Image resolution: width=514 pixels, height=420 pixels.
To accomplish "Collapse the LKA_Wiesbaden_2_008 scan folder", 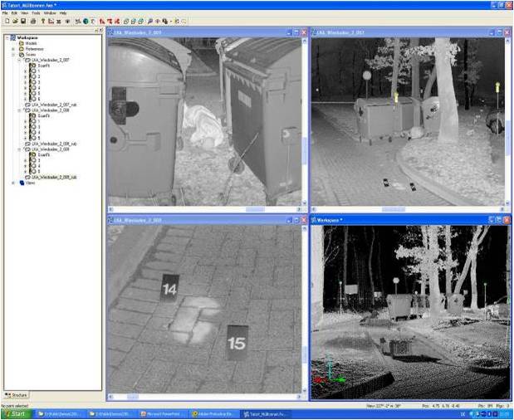I will coord(20,110).
